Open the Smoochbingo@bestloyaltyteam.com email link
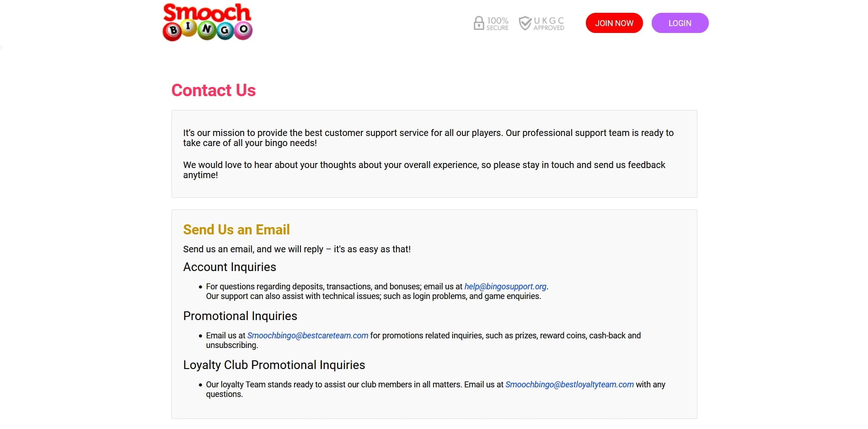The height and width of the screenshot is (429, 868). pyautogui.click(x=569, y=385)
